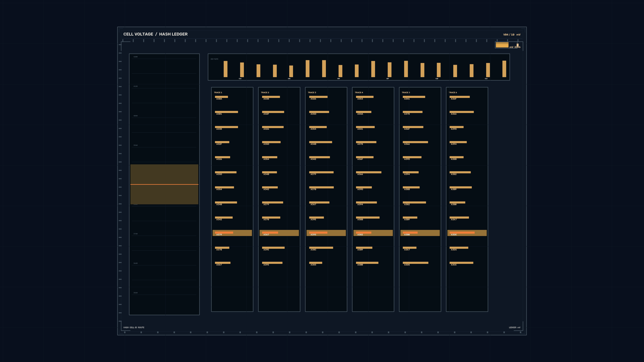Click hash A338 in Trace 2
This screenshot has height=362, width=644.
click(x=266, y=99)
